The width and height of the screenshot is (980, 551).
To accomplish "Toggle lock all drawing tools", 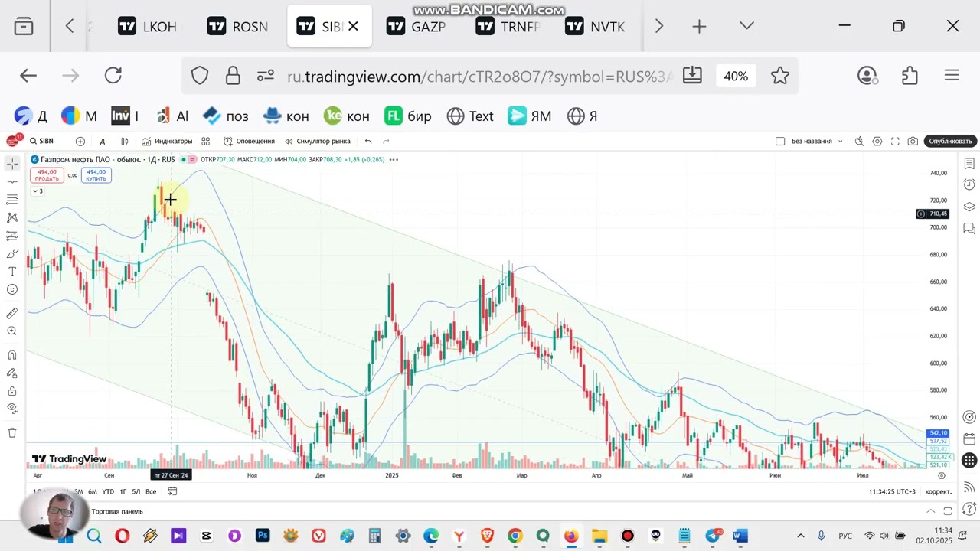I will click(x=12, y=391).
